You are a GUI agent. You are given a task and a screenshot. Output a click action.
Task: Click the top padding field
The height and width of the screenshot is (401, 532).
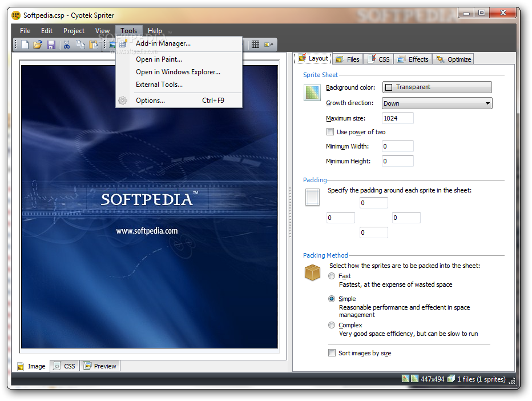click(373, 203)
